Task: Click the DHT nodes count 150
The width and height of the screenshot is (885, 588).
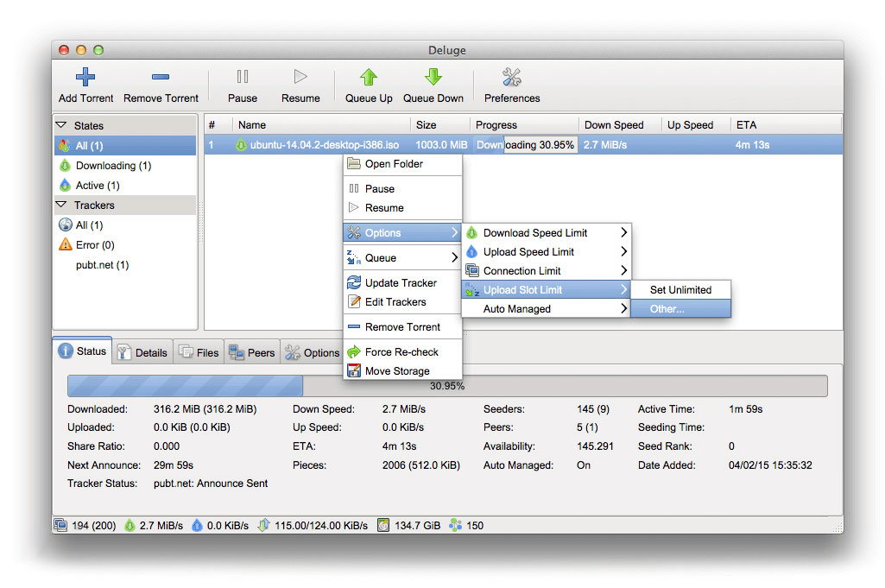Action: coord(466,525)
